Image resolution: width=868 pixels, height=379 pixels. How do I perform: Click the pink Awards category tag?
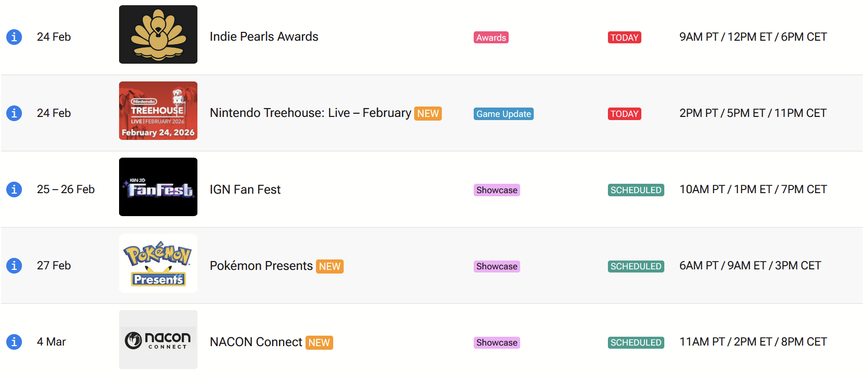coord(491,38)
